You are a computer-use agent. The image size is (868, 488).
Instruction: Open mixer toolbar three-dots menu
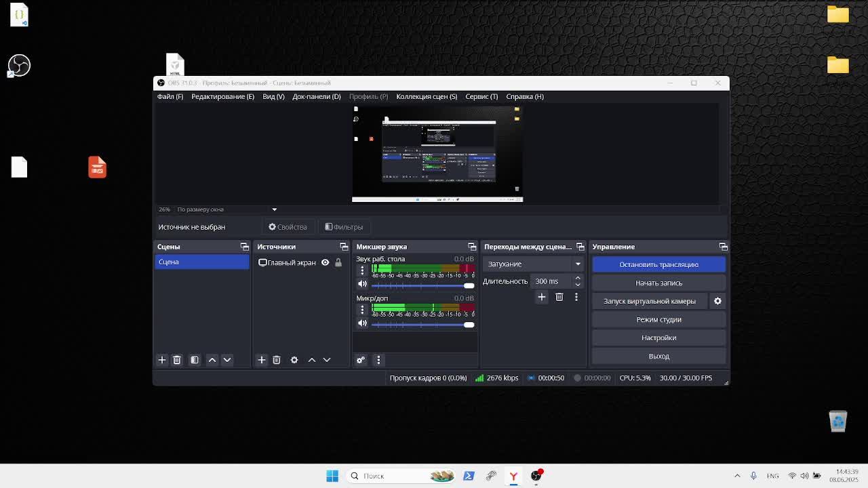tap(378, 360)
